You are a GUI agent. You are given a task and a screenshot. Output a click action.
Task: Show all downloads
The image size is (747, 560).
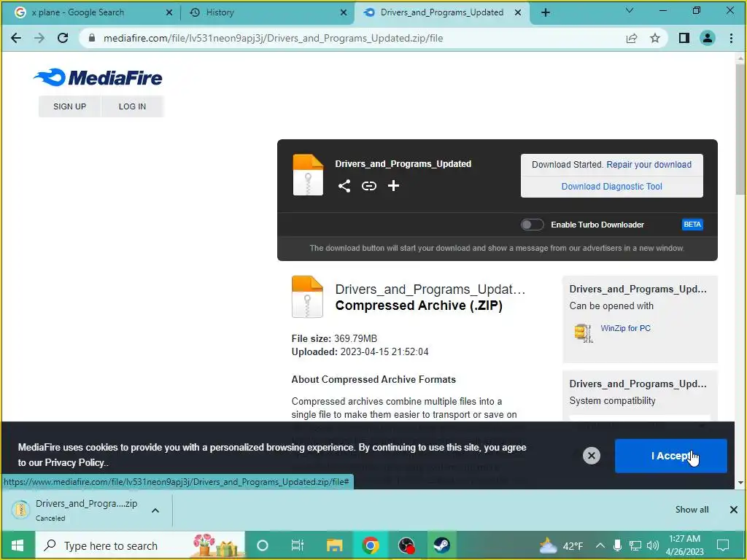coord(692,510)
